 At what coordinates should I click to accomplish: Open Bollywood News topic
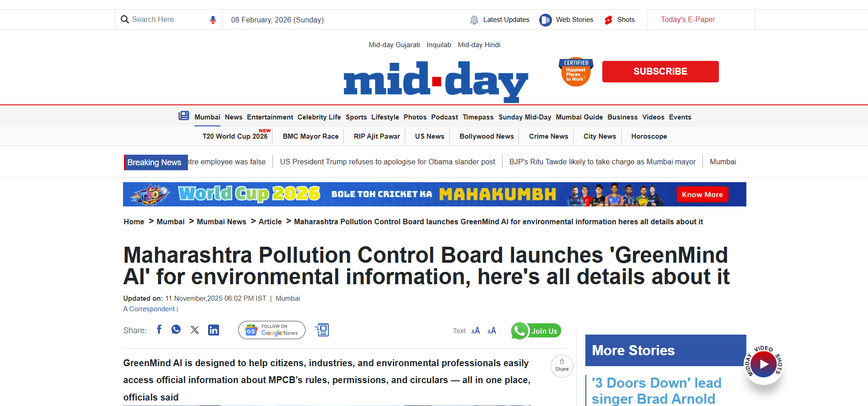click(x=487, y=136)
